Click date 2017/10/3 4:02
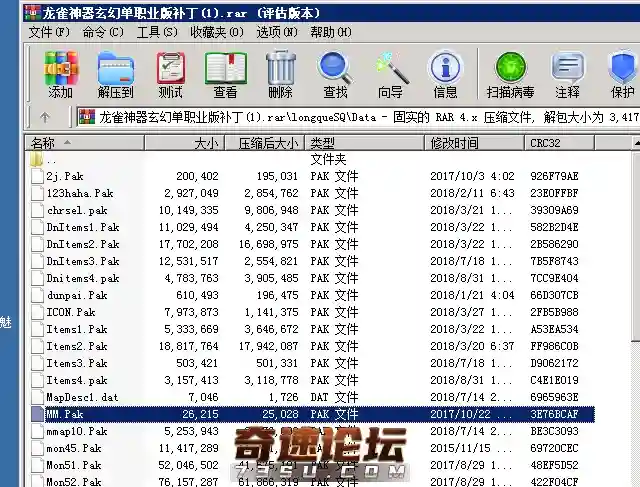640x487 pixels. pos(472,176)
